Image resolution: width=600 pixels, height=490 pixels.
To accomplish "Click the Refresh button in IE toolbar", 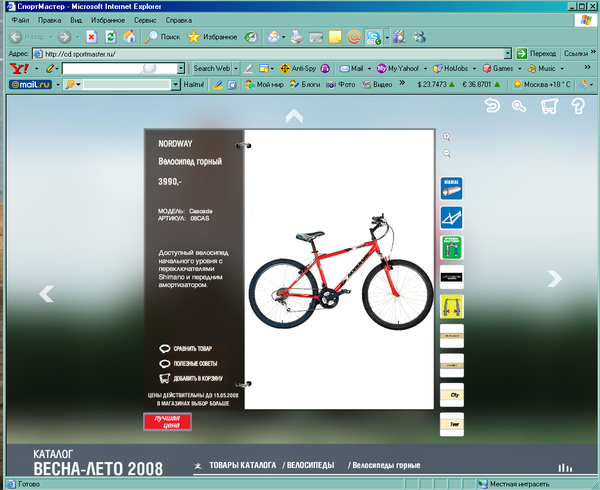I will pos(111,37).
